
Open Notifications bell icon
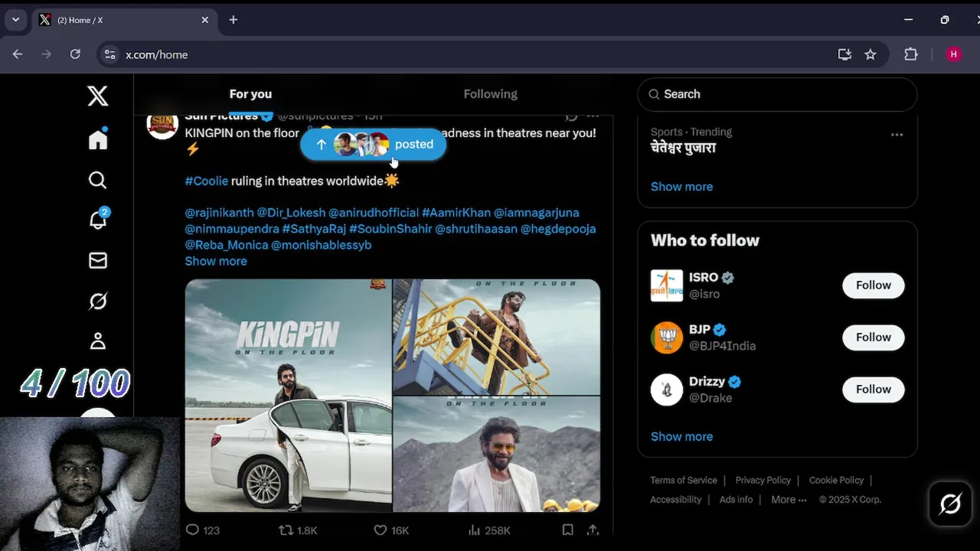[x=98, y=220]
